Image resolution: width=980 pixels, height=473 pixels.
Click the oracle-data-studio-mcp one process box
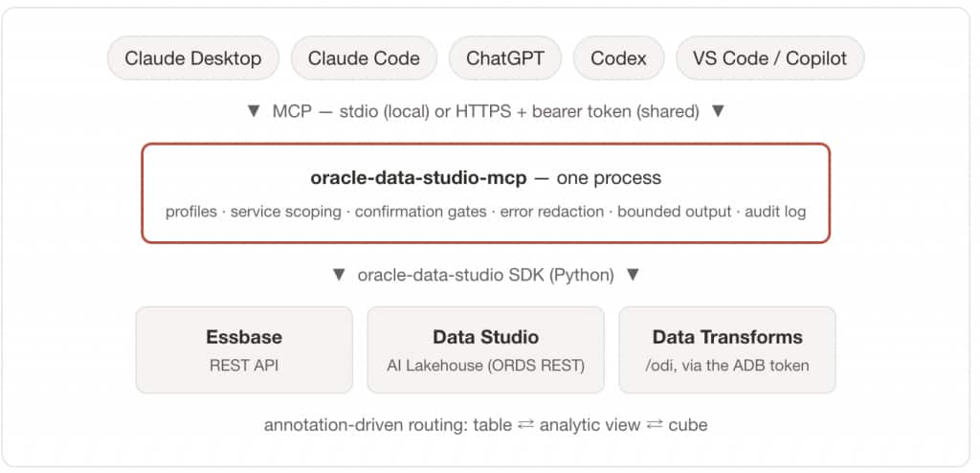(485, 192)
